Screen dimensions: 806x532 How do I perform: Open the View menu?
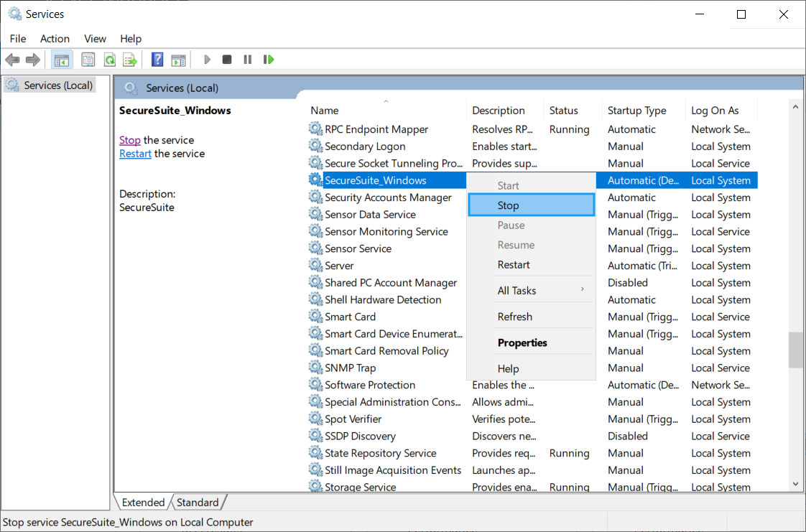pyautogui.click(x=95, y=39)
